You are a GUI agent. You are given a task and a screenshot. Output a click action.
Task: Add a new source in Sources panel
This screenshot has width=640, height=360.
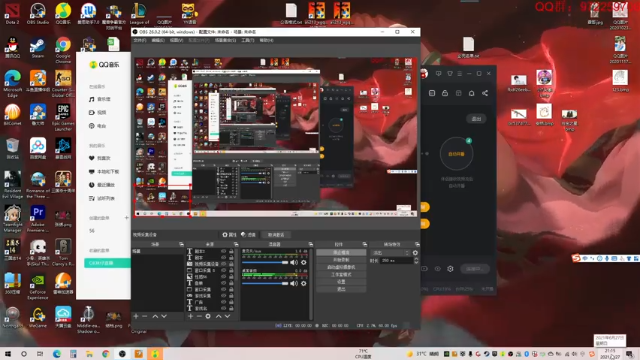[x=190, y=316]
